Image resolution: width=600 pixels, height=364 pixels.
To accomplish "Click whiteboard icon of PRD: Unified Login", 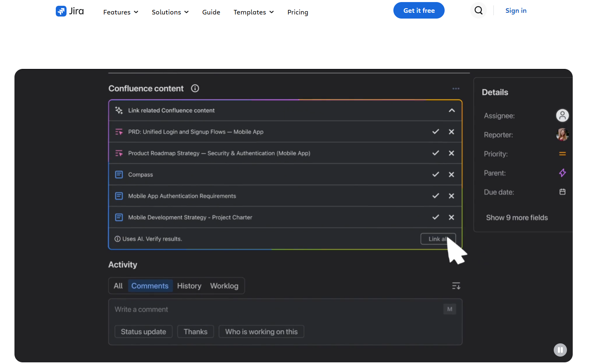I will pos(119,132).
